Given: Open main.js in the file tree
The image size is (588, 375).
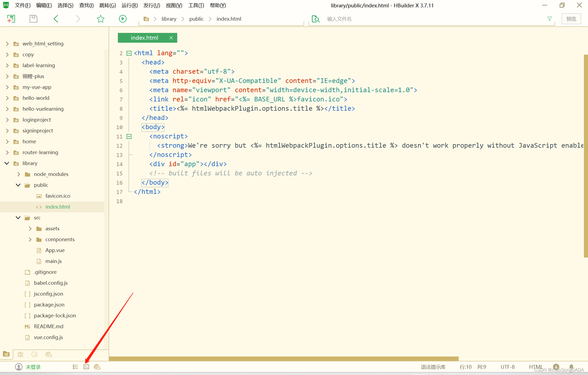Looking at the screenshot, I should [53, 261].
